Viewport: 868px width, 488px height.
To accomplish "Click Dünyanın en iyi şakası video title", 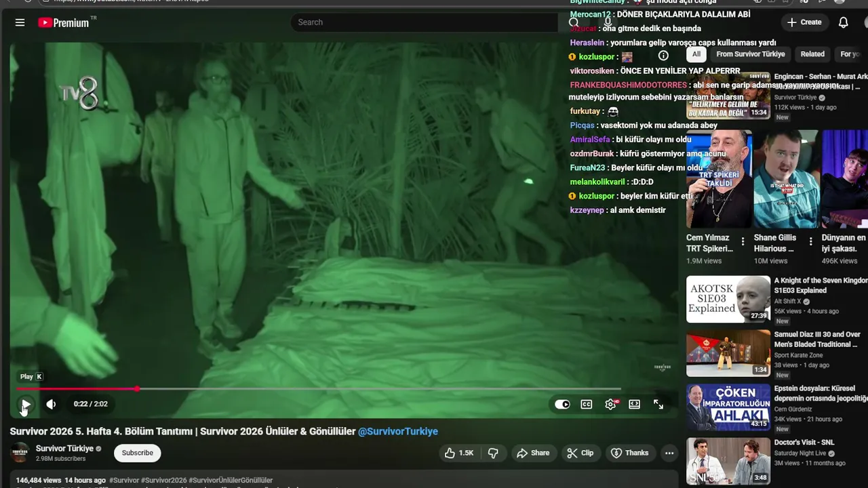I will point(844,243).
